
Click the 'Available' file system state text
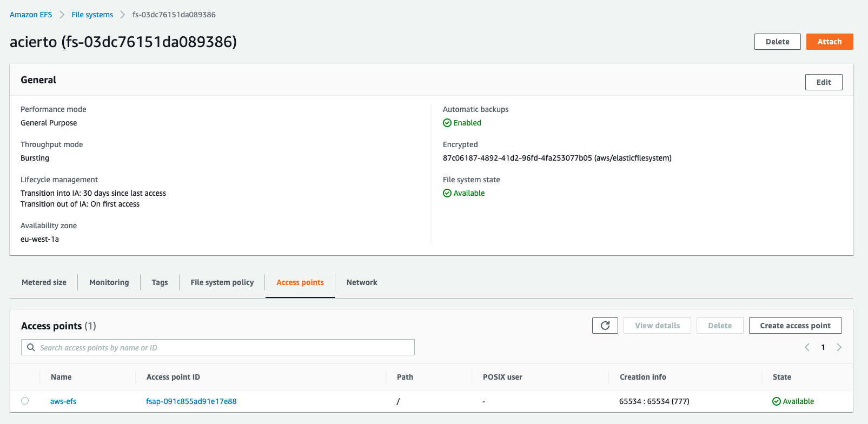[469, 193]
